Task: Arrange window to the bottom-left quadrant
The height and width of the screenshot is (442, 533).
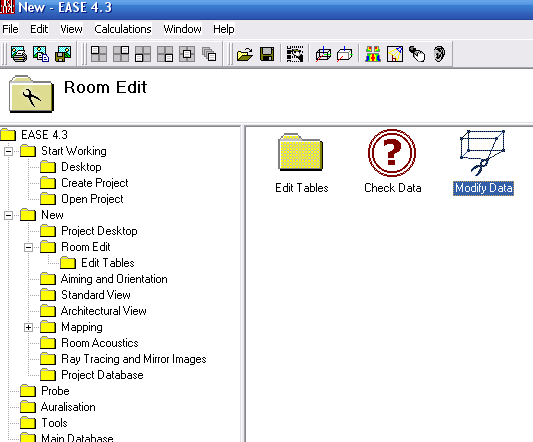Action: coord(143,54)
